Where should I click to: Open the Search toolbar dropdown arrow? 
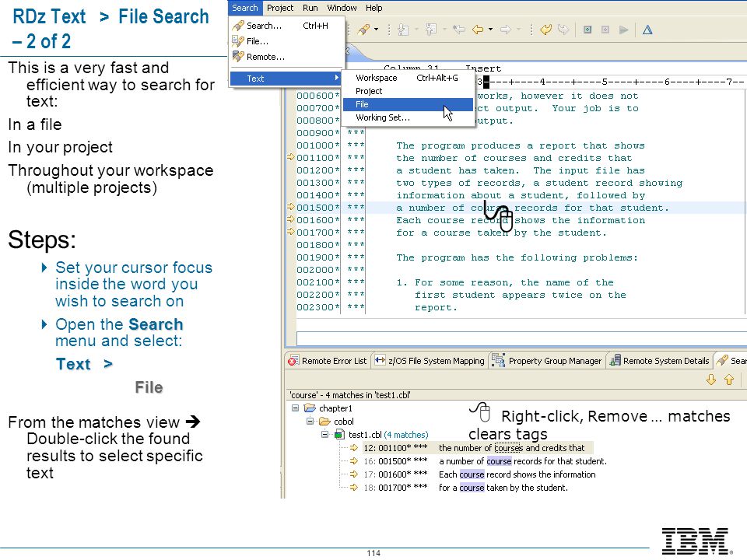click(377, 30)
